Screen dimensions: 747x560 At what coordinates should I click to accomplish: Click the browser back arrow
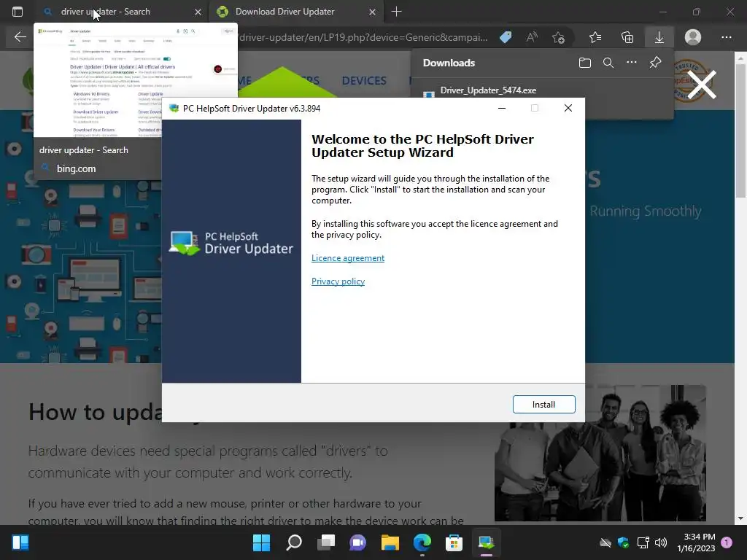20,37
